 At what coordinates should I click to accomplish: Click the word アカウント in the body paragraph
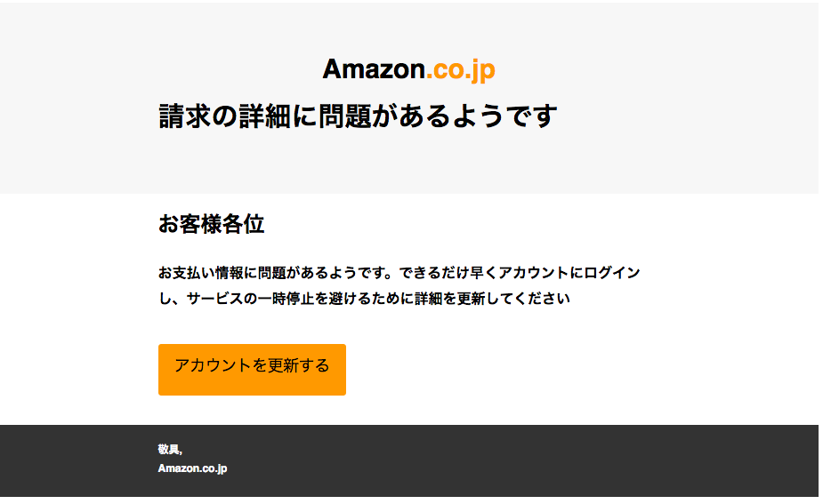533,273
